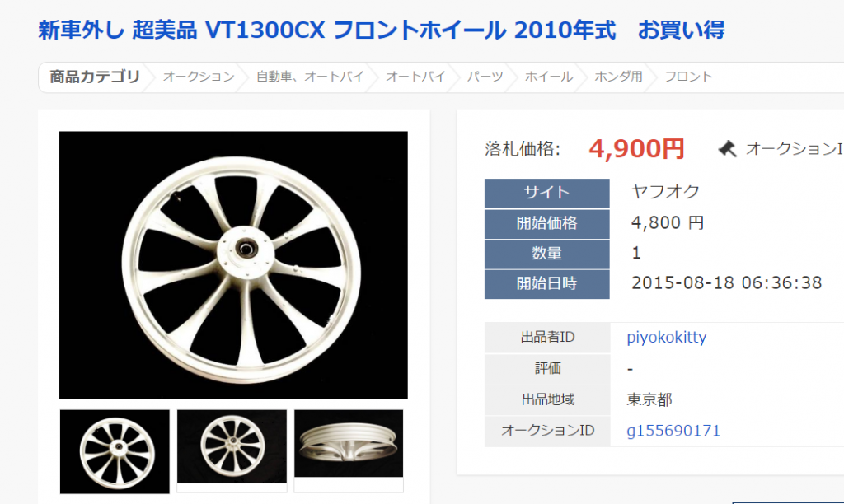Viewport: 844px width, 504px height.
Task: Go to パーツ breadcrumb
Action: (485, 77)
